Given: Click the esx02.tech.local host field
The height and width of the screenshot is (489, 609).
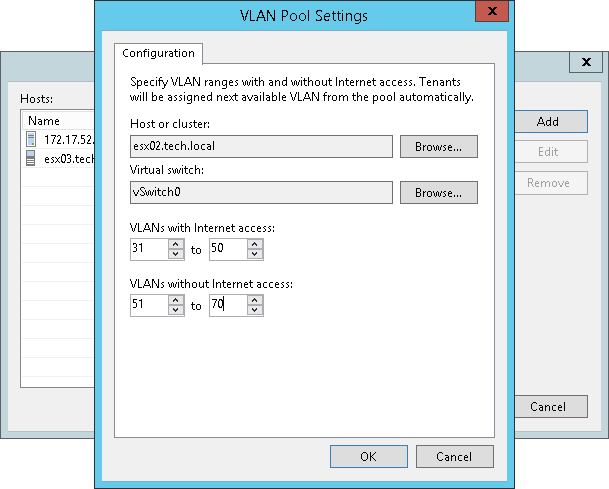Looking at the screenshot, I should (x=261, y=146).
